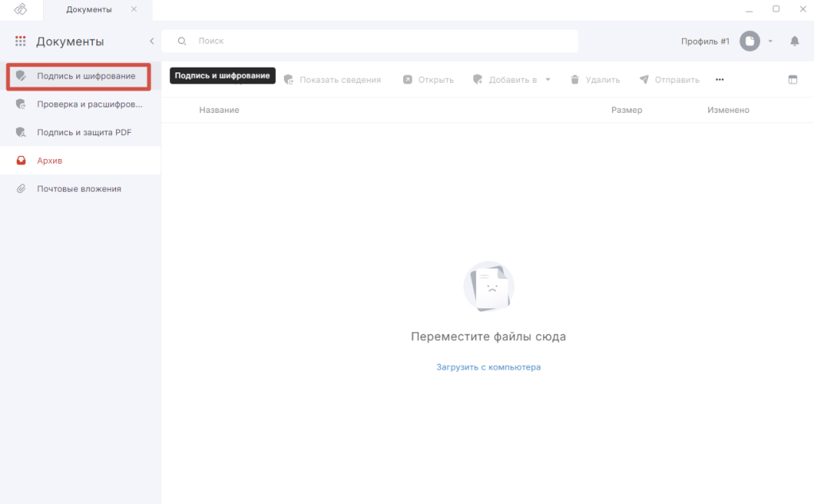Open the notifications bell
The height and width of the screenshot is (504, 814).
point(794,41)
